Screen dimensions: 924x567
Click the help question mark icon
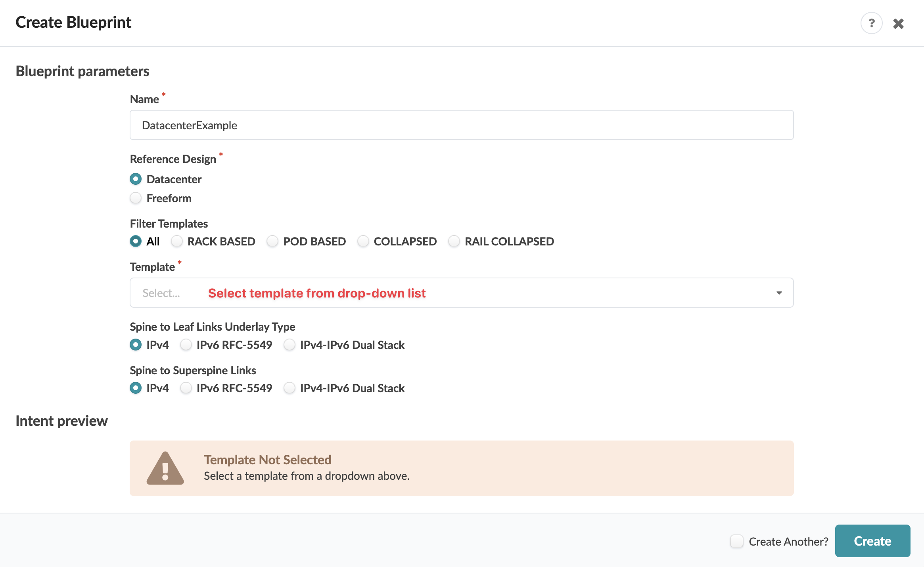871,23
